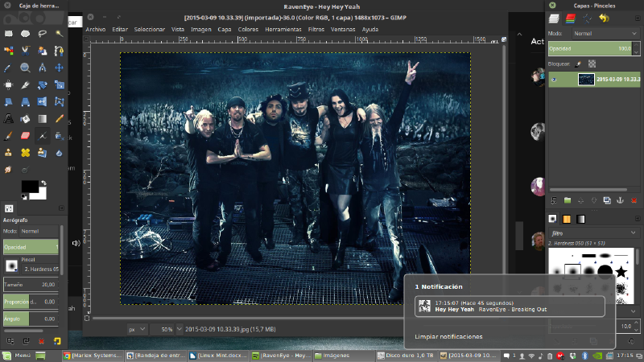Screen dimensions: 644x362
Task: Swap foreground and background colors
Action: pyautogui.click(x=43, y=183)
